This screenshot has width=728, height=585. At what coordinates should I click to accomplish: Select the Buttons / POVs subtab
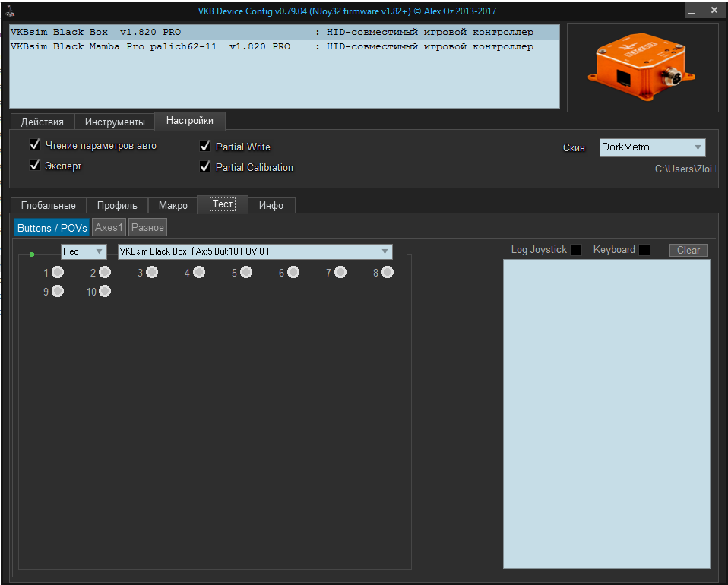52,227
